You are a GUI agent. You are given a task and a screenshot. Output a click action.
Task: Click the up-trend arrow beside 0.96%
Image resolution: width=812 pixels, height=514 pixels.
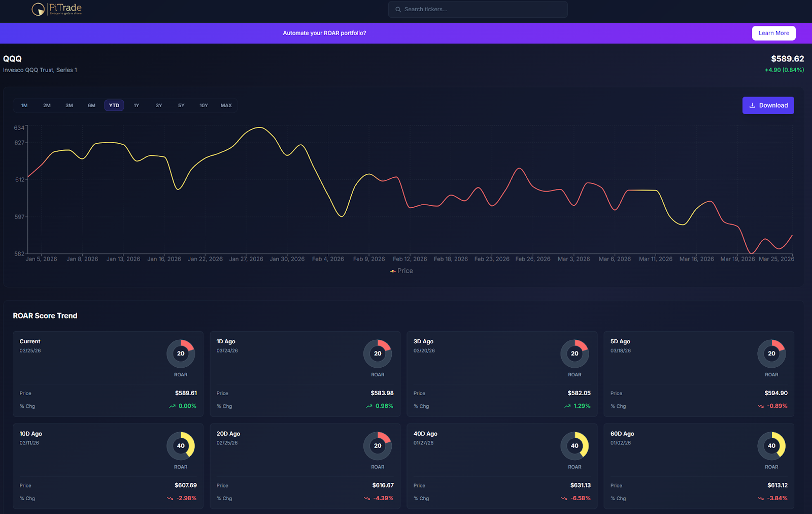[369, 406]
